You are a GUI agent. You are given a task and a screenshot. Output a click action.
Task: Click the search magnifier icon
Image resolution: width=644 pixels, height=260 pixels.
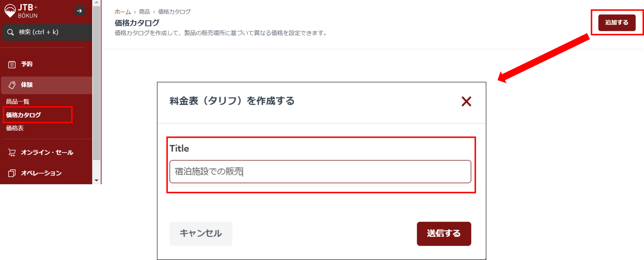tap(10, 32)
